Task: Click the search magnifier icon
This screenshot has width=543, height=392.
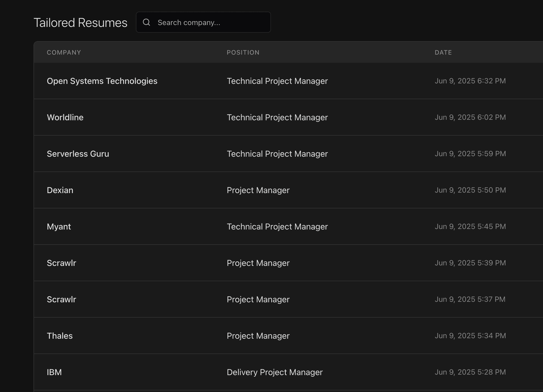Action: [146, 22]
